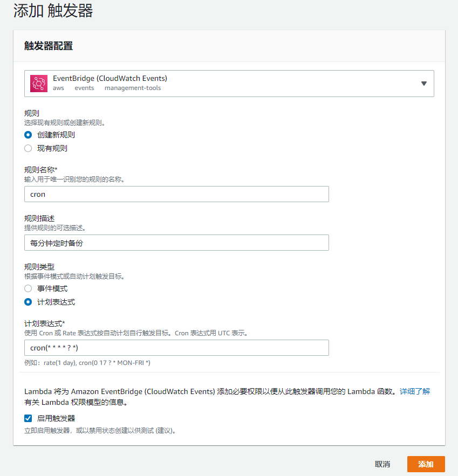Click the 'management-tools' tag label
The image size is (458, 476).
tap(133, 88)
